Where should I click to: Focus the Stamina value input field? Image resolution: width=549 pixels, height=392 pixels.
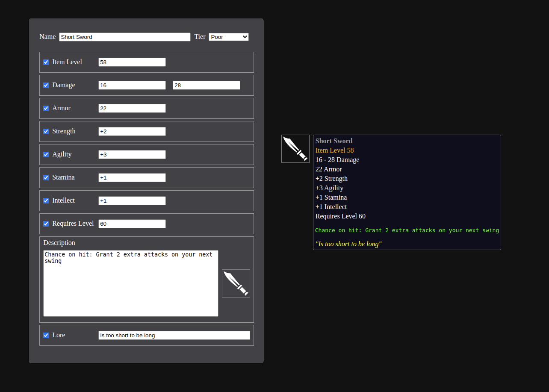132,178
